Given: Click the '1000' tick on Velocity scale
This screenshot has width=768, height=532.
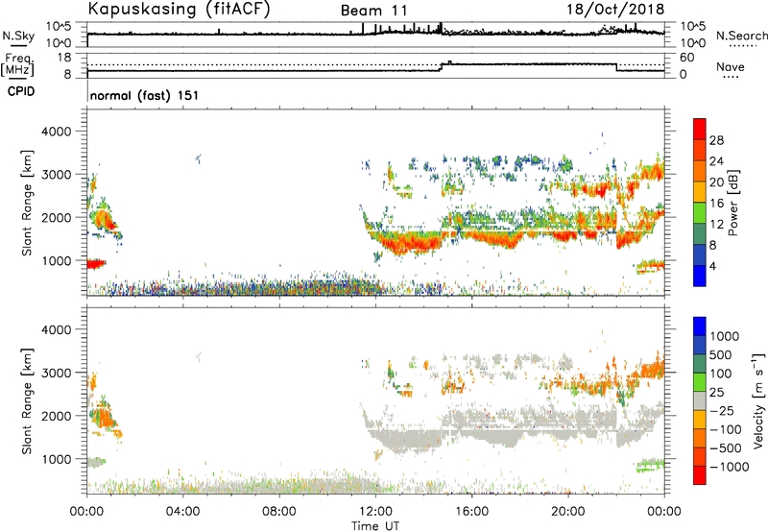Looking at the screenshot, I should [x=724, y=336].
